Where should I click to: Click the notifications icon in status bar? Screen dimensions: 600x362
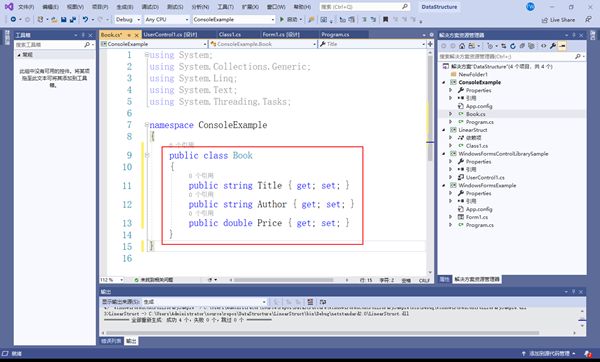[x=588, y=354]
